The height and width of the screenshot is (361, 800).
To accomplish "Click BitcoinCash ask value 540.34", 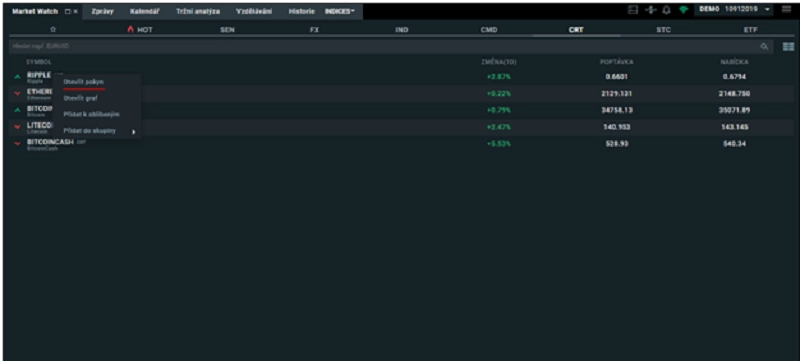I will (734, 144).
